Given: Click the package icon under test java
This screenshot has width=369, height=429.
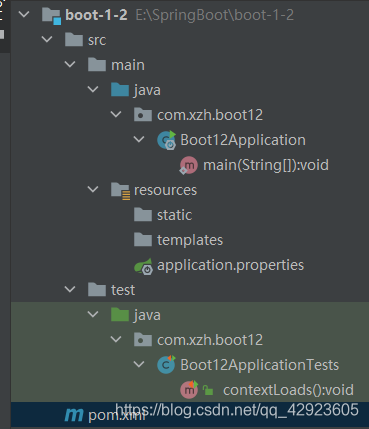Looking at the screenshot, I should (x=143, y=340).
